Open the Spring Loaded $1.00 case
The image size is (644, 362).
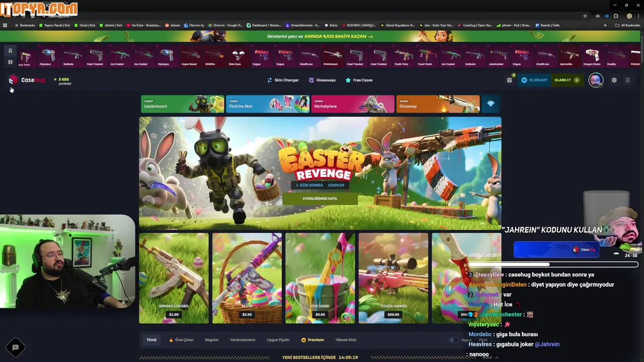(174, 278)
